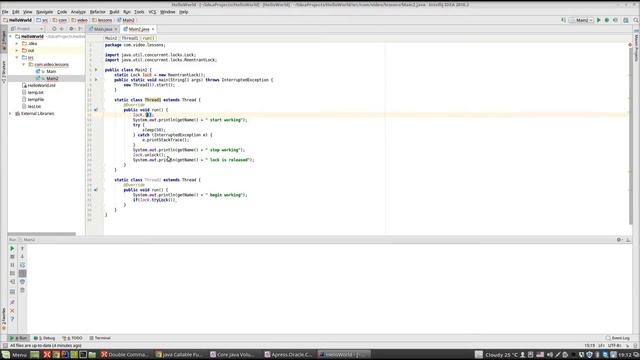Open the TODO tool window tab

(x=72, y=338)
